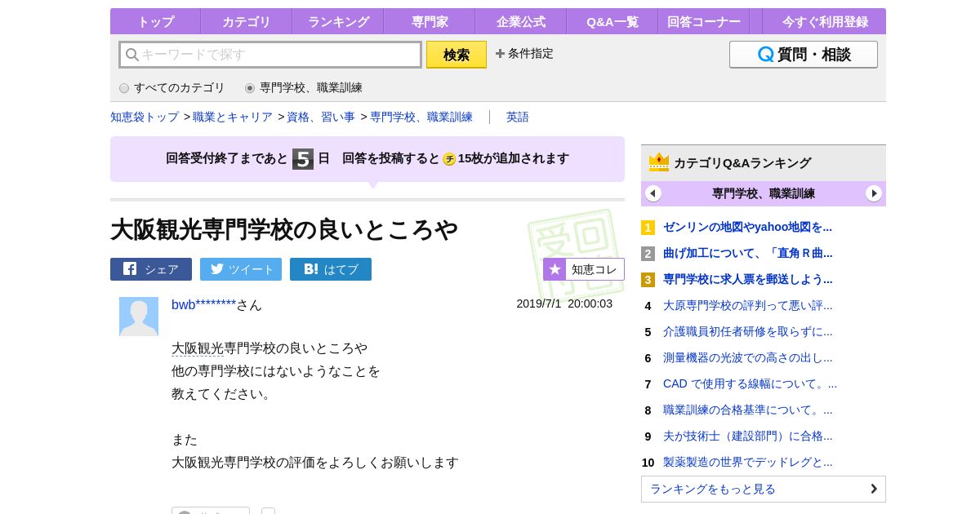Select the すべてのカテゴリ radio button
980x514 pixels.
(x=124, y=88)
